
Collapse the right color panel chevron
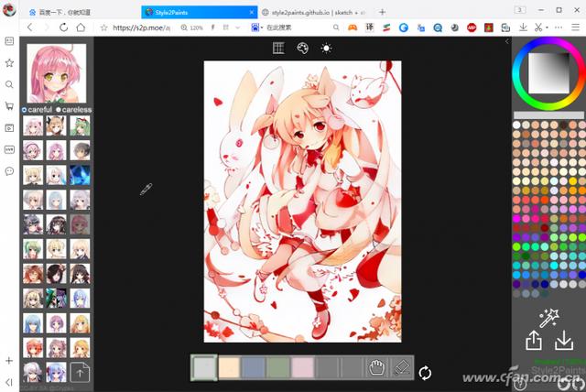pos(506,41)
